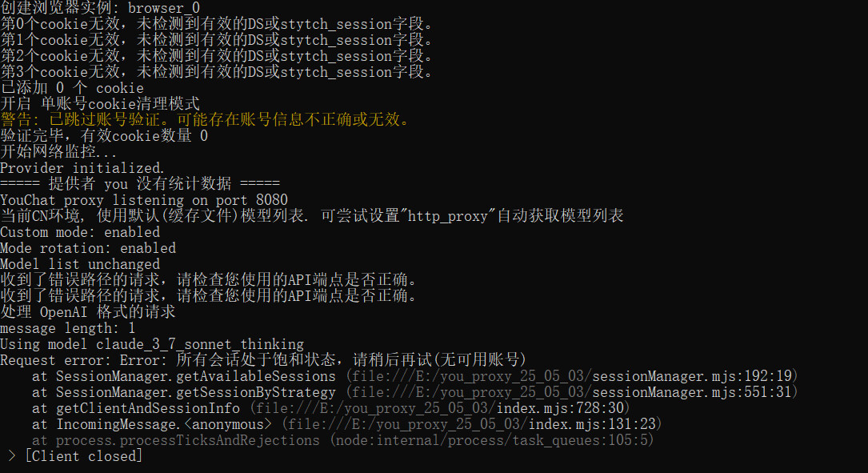Click the '第0个cookie无效' message line
This screenshot has width=868, height=473.
pos(216,24)
